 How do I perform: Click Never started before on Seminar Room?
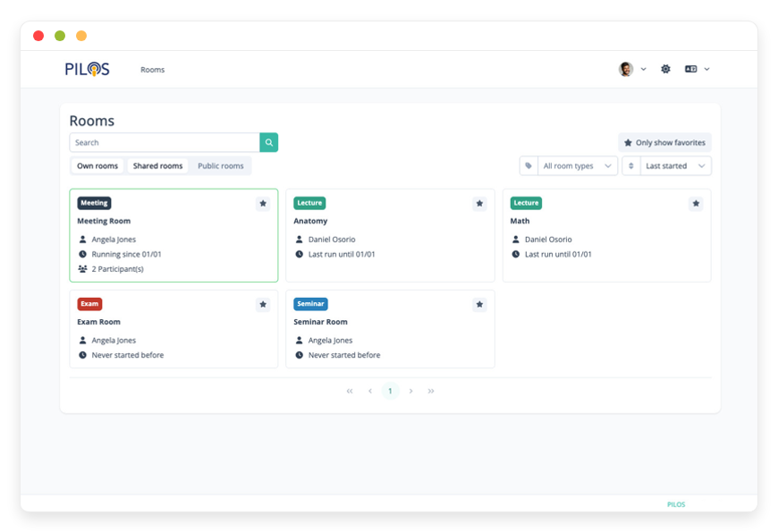tap(344, 355)
